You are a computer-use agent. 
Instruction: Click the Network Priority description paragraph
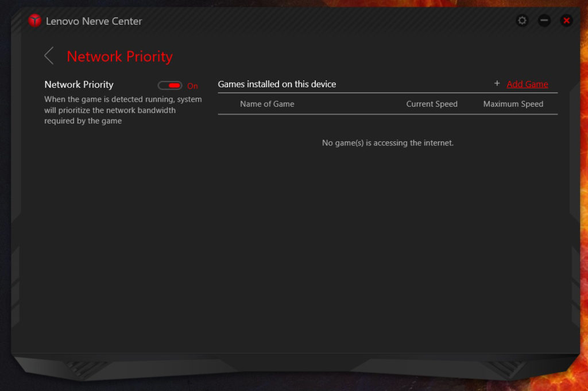pos(123,110)
